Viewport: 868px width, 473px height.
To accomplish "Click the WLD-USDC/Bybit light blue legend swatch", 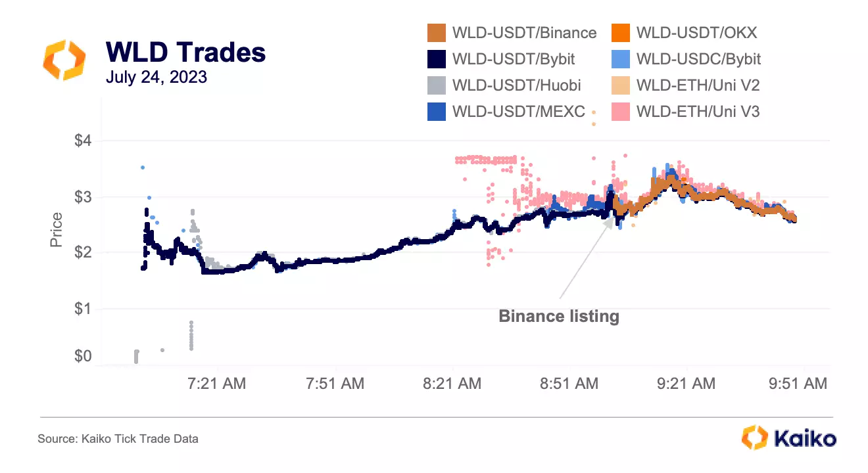I will pyautogui.click(x=621, y=58).
